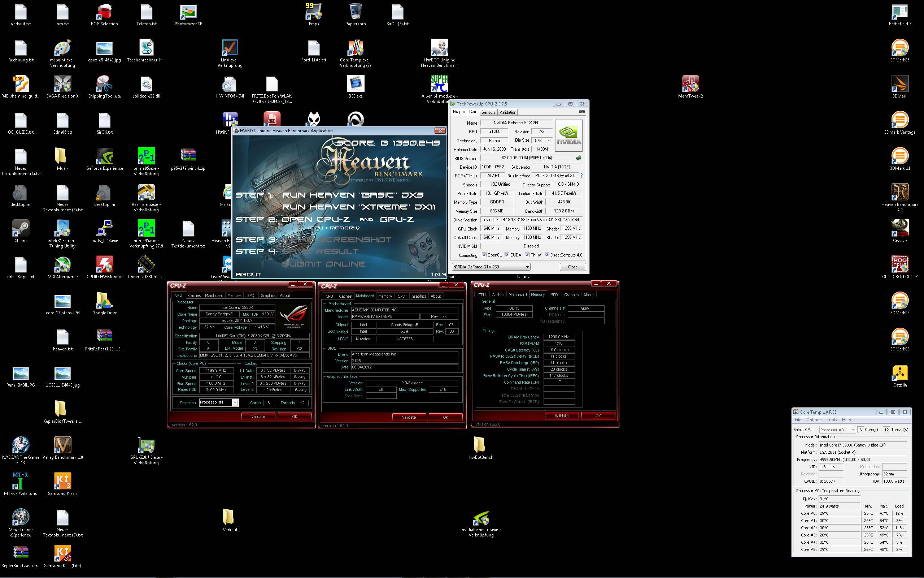Open Google Drive desktop icon
Screen dimensions: 924x578
[104, 303]
